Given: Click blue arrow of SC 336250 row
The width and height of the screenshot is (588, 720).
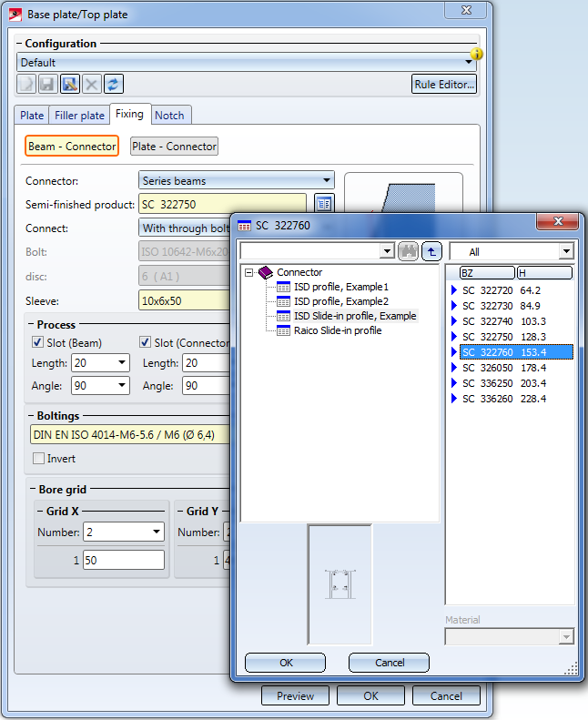Looking at the screenshot, I should point(454,383).
